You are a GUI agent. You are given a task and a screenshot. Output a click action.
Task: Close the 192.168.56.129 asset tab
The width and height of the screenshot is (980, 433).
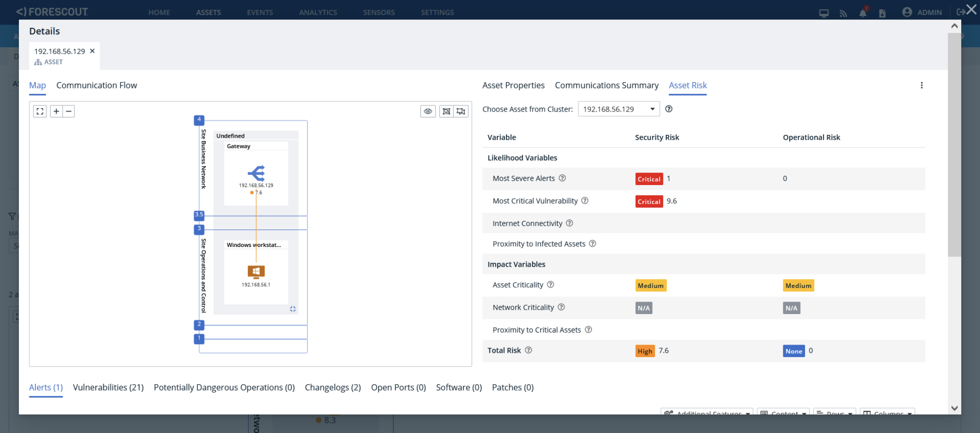pos(92,51)
